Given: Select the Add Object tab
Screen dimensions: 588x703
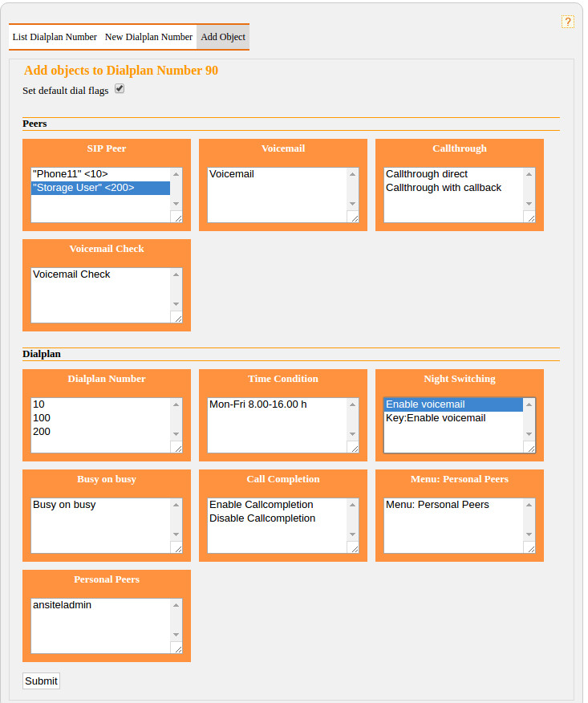Looking at the screenshot, I should coord(223,37).
